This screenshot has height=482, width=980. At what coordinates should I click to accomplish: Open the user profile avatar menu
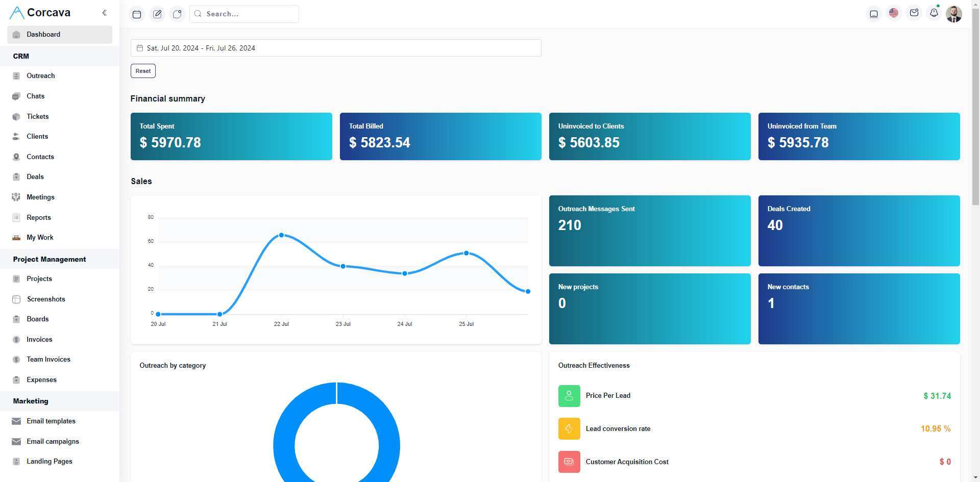point(953,14)
